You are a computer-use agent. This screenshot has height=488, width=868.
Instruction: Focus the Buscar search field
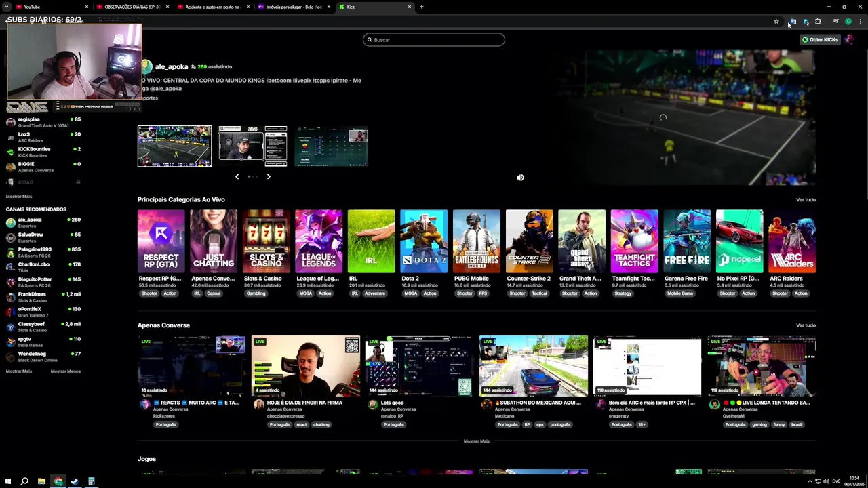point(434,40)
